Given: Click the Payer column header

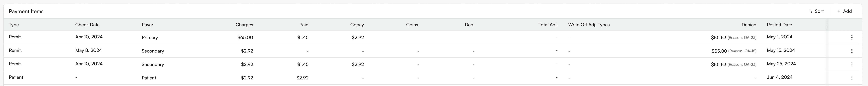Looking at the screenshot, I should point(148,25).
